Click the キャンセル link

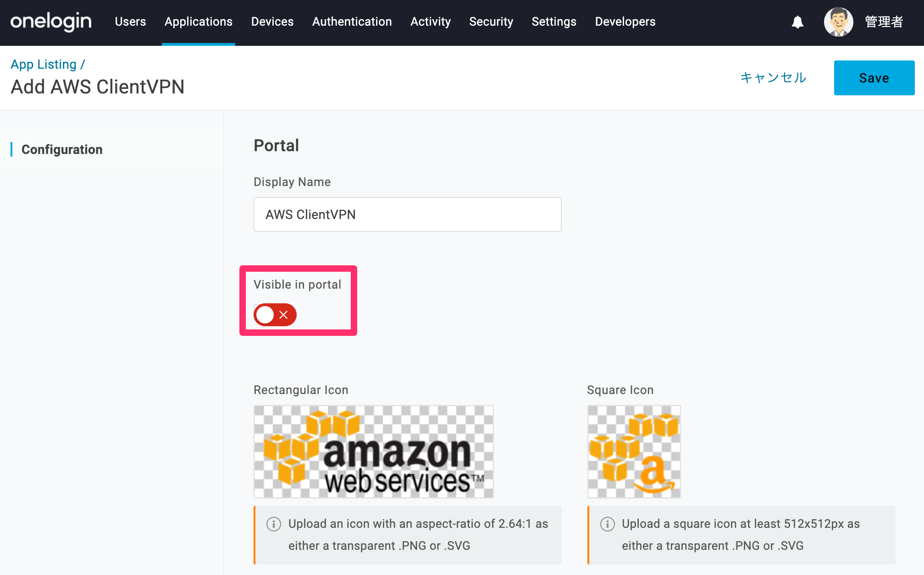(774, 78)
